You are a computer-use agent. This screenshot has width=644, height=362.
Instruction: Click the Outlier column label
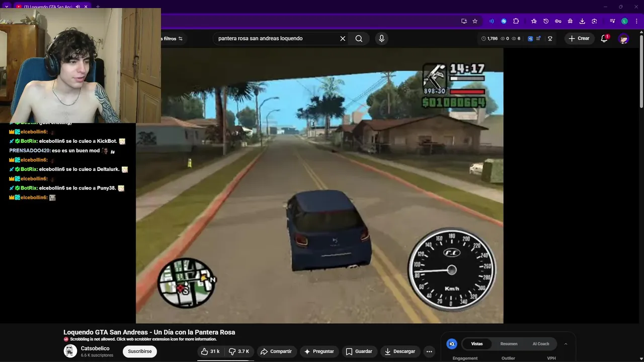508,358
